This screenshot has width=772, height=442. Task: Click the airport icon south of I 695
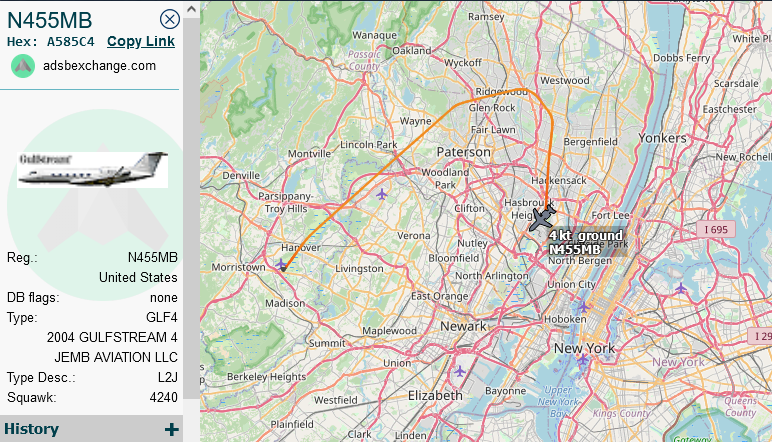[x=680, y=288]
